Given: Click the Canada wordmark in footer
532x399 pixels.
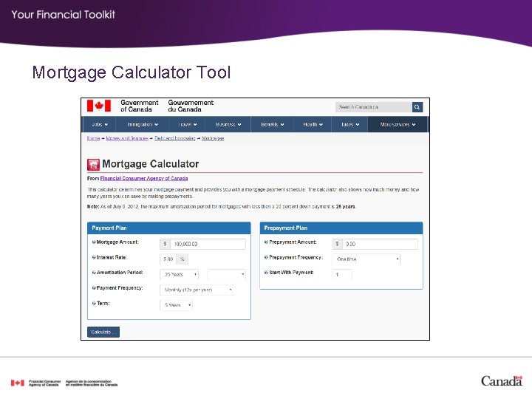Looking at the screenshot, I should (502, 381).
